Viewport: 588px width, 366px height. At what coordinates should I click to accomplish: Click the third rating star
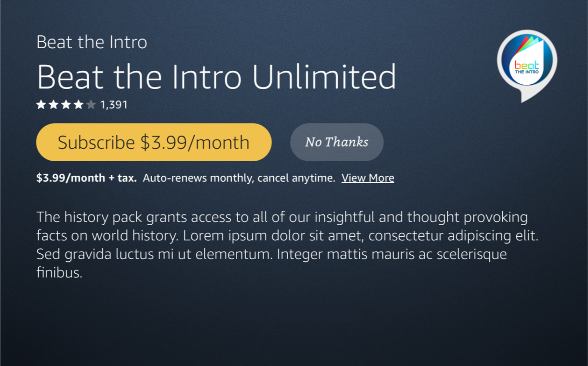point(66,105)
